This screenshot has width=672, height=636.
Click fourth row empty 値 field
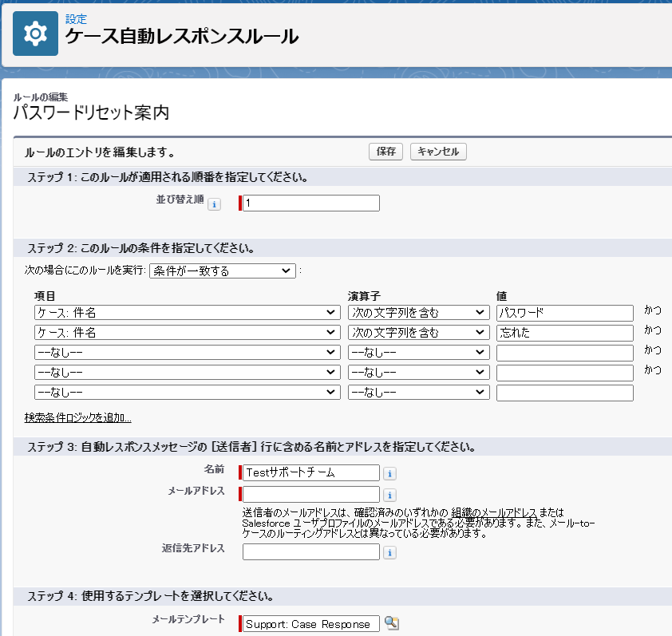(x=565, y=373)
